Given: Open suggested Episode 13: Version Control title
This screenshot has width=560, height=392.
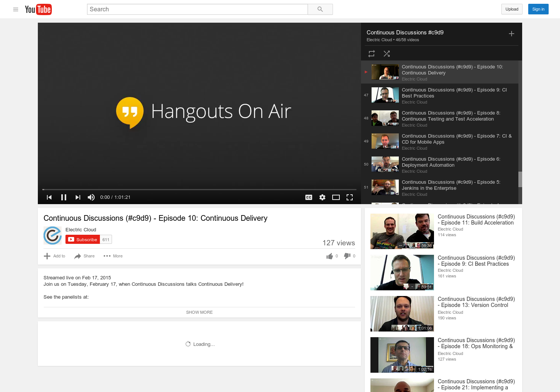Looking at the screenshot, I should [x=476, y=302].
